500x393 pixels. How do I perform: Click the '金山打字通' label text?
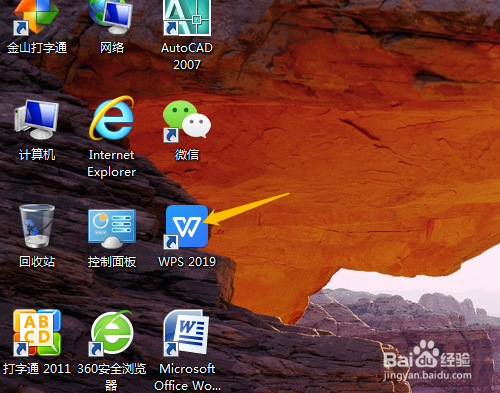tap(37, 48)
